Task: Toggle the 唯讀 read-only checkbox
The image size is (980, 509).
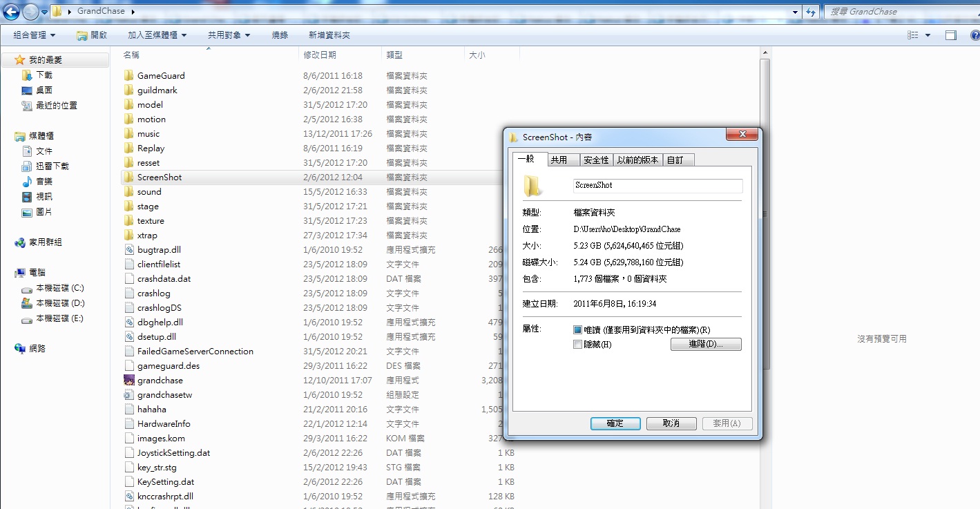Action: 578,330
